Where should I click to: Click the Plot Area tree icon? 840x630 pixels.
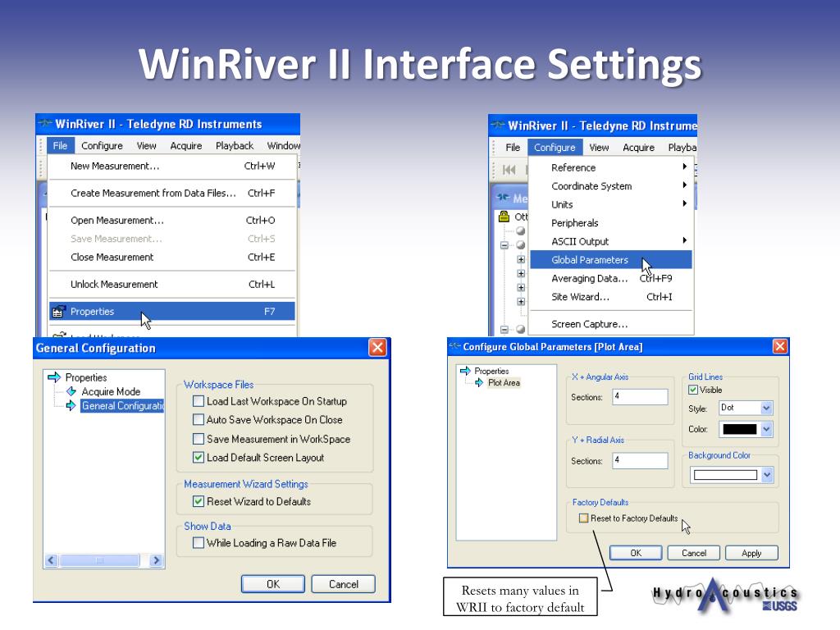pyautogui.click(x=479, y=382)
